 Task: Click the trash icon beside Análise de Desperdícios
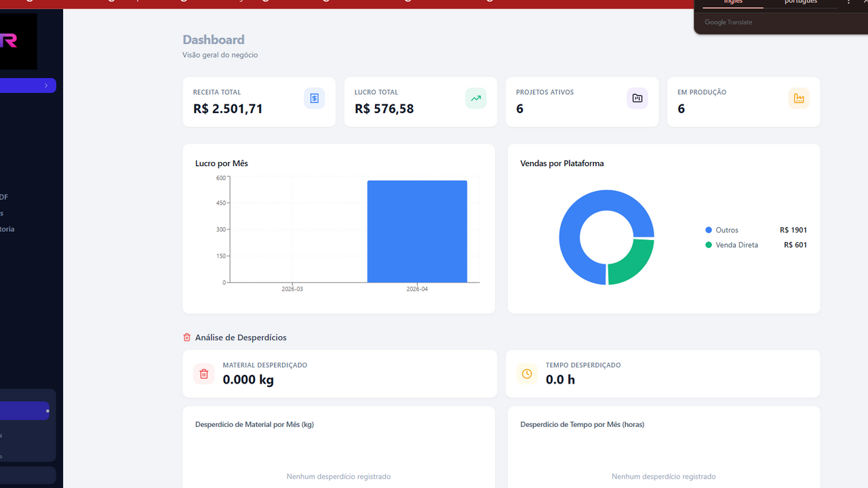coord(187,338)
